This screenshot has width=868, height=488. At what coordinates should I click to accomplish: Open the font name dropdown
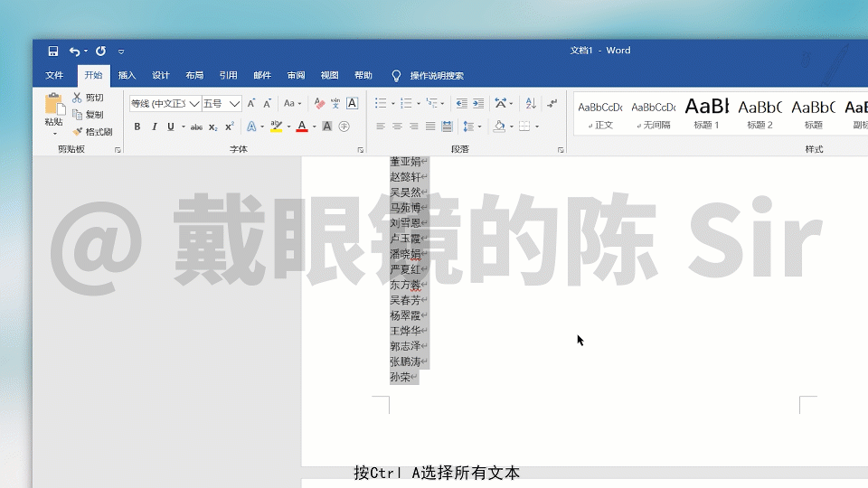pos(193,103)
